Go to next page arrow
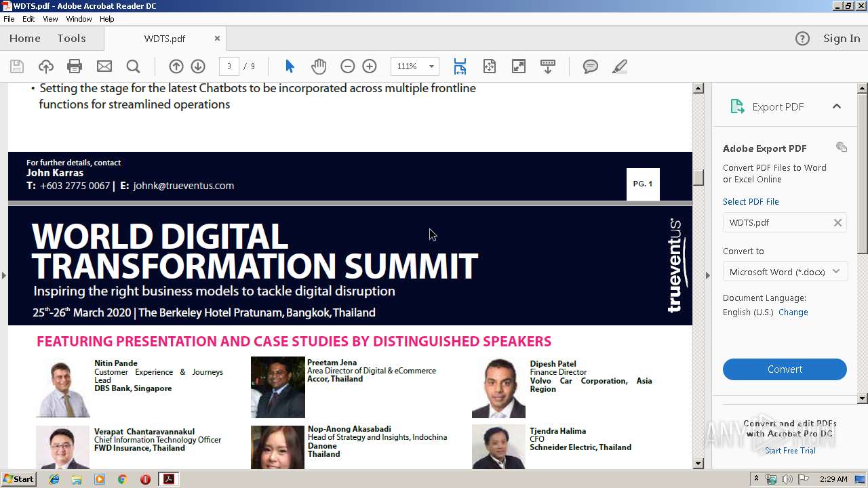Image resolution: width=868 pixels, height=488 pixels. pyautogui.click(x=198, y=66)
